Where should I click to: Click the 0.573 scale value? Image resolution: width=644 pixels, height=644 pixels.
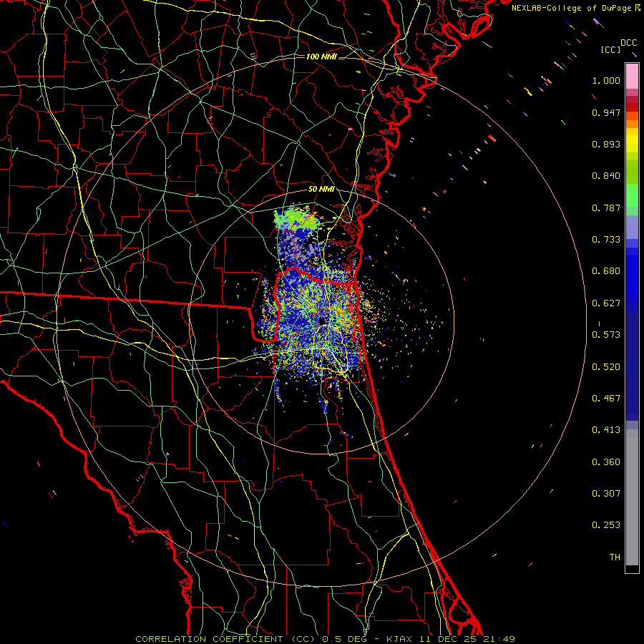point(606,335)
